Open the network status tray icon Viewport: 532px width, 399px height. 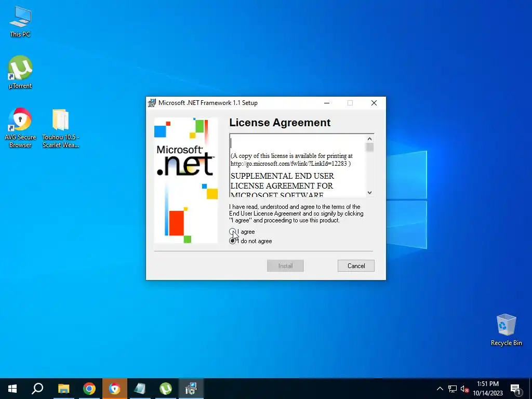pyautogui.click(x=453, y=389)
